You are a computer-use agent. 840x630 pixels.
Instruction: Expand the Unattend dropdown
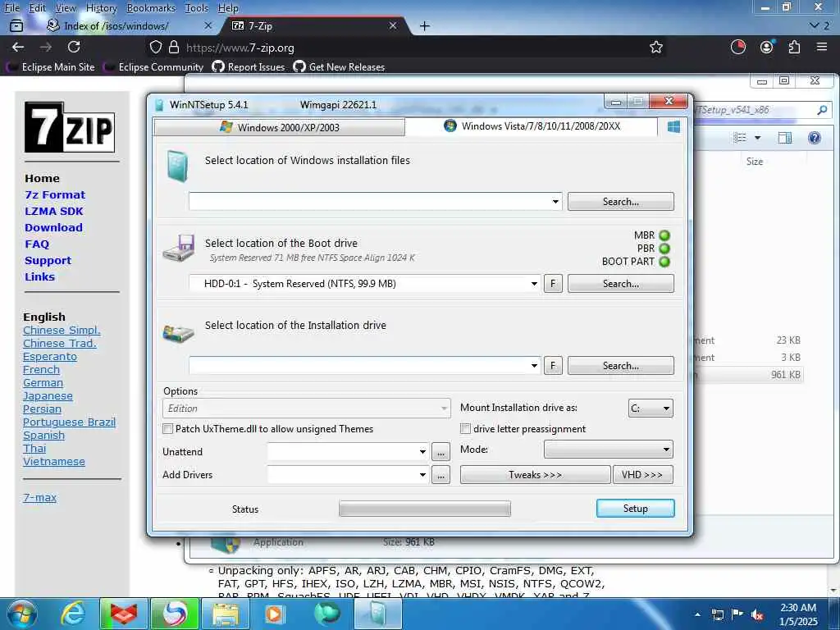click(x=422, y=452)
